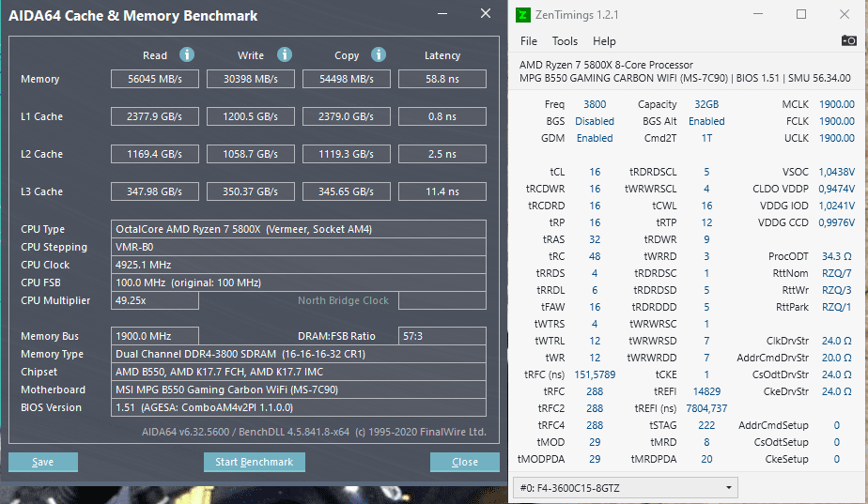Click the CPU Stepping field VMR-B0
The height and width of the screenshot is (504, 868).
coord(299,247)
